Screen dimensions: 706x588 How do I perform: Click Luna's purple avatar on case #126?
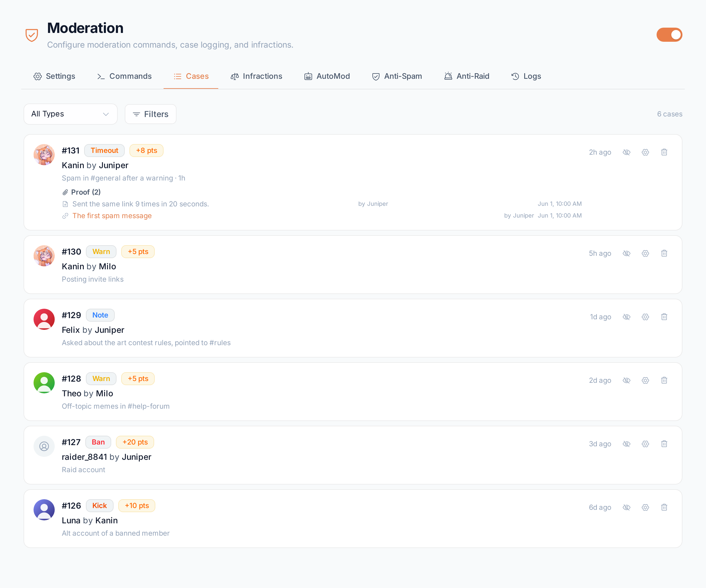(x=44, y=510)
